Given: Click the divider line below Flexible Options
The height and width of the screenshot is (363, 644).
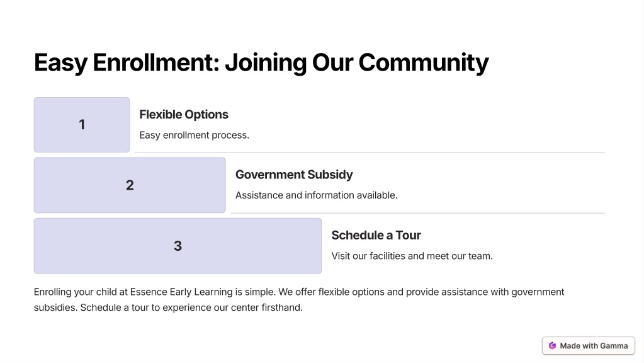Looking at the screenshot, I should pyautogui.click(x=370, y=152).
